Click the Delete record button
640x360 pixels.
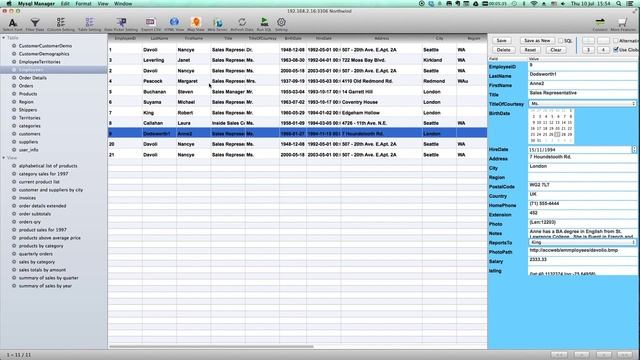[x=504, y=50]
